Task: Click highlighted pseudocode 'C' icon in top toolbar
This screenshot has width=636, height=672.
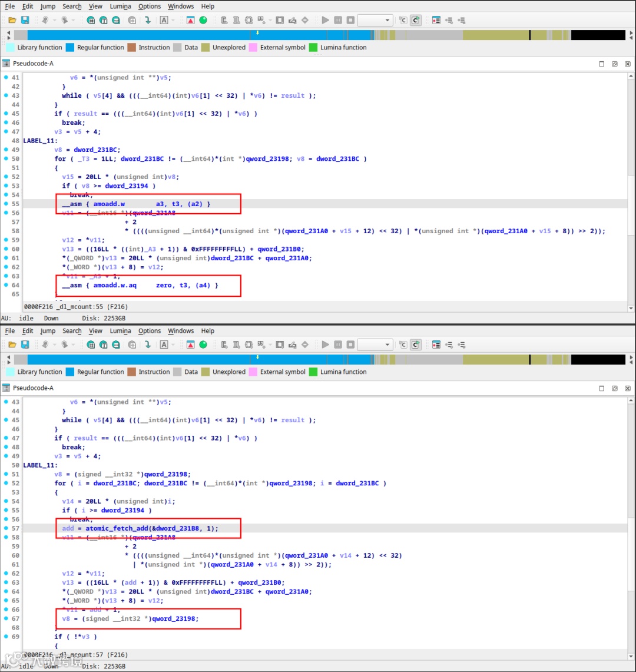Action: [x=416, y=20]
